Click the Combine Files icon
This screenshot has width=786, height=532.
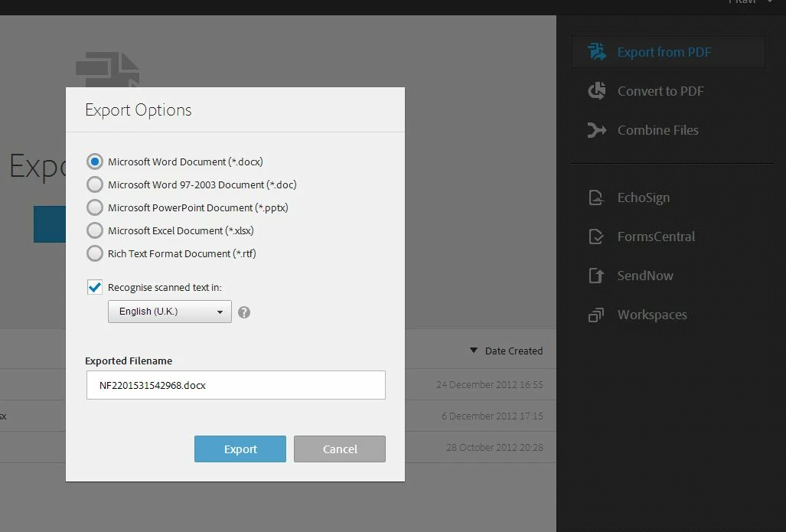tap(597, 130)
